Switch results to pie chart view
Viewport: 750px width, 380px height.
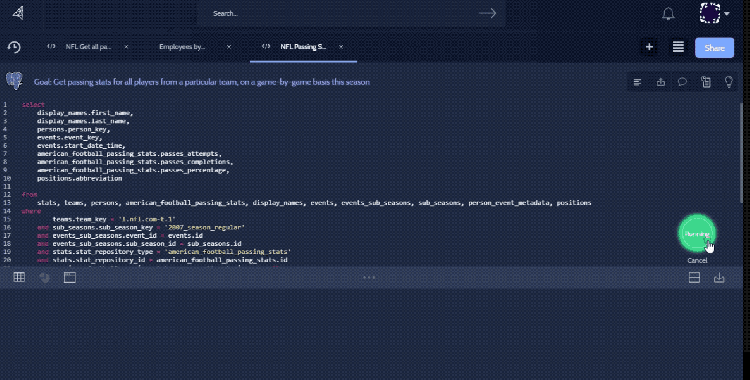pos(44,278)
